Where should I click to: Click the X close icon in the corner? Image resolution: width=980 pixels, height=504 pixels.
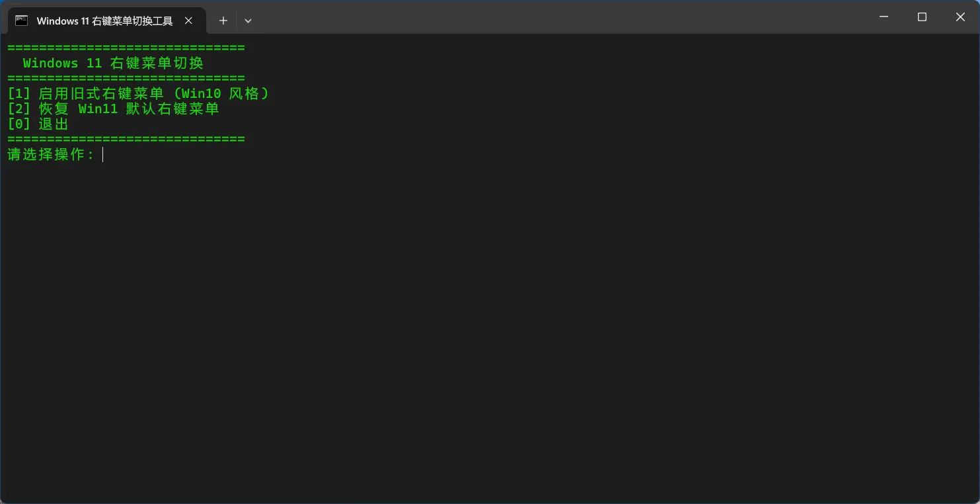click(x=960, y=17)
